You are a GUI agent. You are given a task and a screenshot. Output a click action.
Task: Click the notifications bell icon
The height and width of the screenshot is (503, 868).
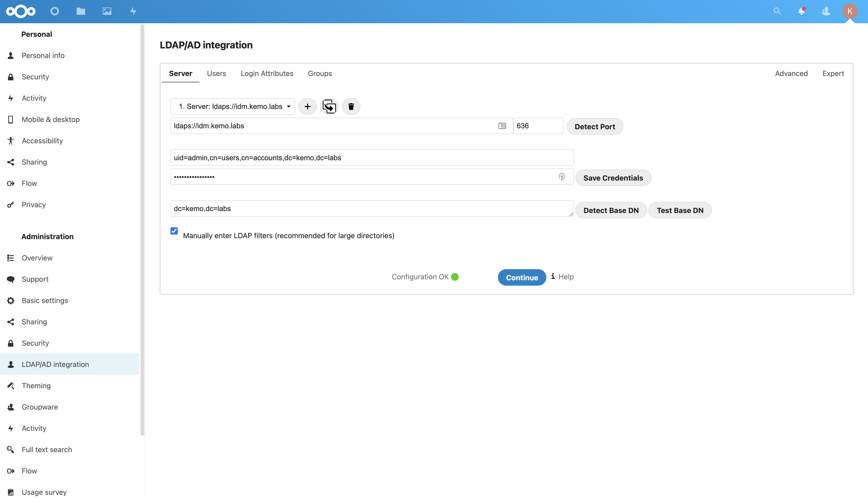pos(802,11)
